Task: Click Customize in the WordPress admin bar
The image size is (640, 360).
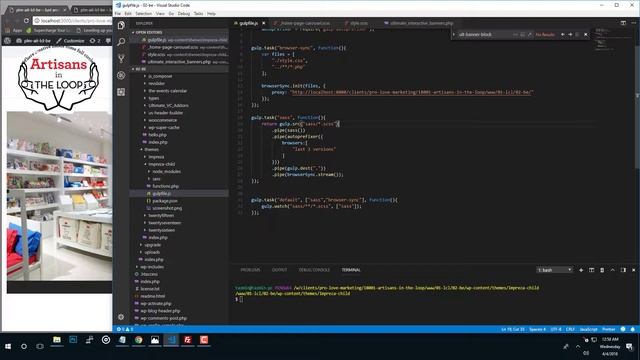Action: (x=71, y=41)
